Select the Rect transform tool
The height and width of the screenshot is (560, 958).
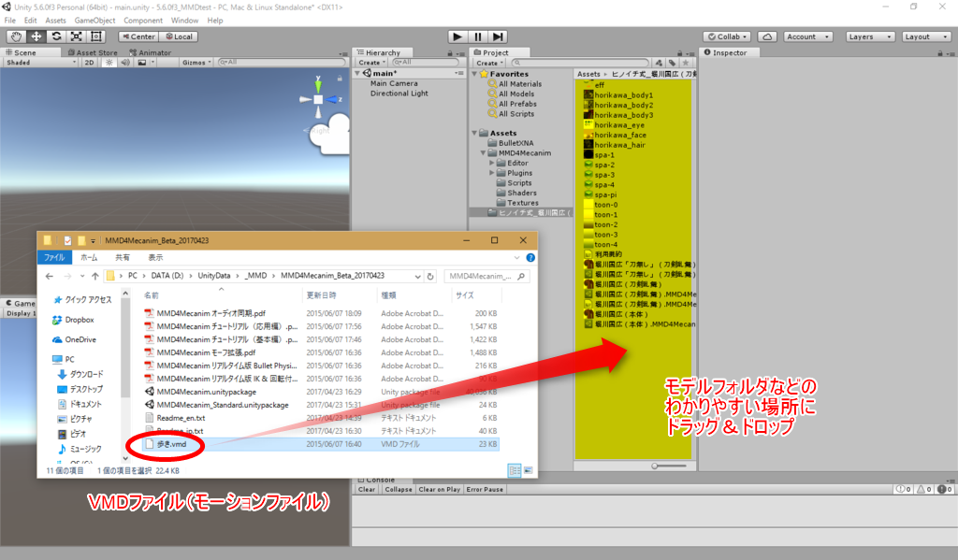96,36
